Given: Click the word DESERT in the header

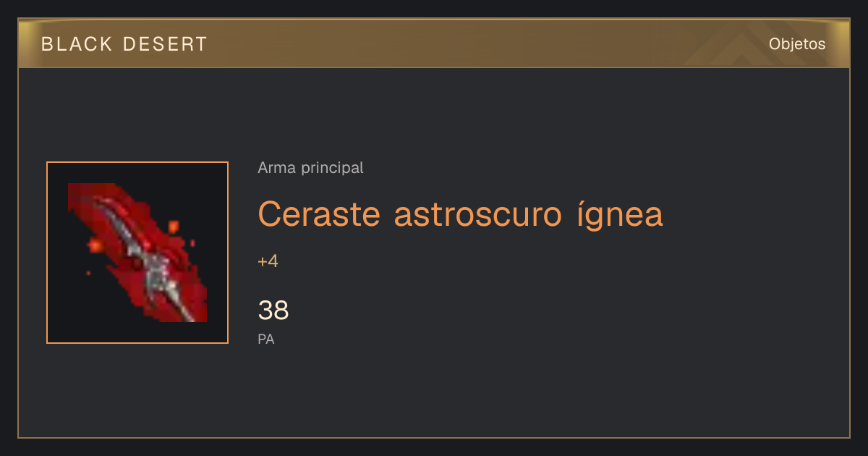Looking at the screenshot, I should (x=165, y=44).
